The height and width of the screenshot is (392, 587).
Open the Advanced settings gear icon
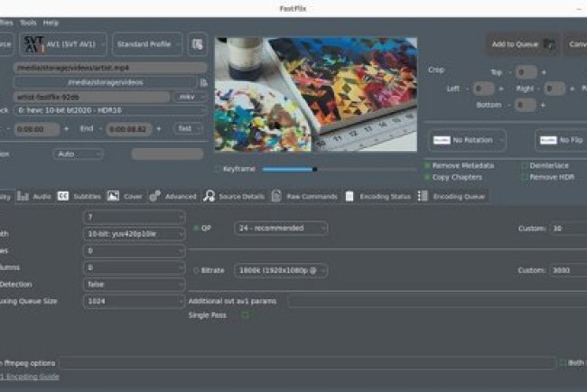155,196
